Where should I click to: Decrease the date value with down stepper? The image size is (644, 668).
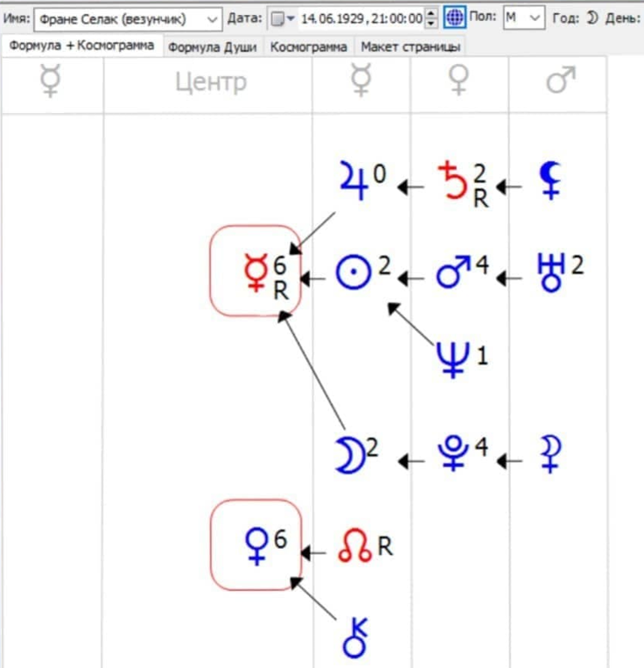(431, 24)
